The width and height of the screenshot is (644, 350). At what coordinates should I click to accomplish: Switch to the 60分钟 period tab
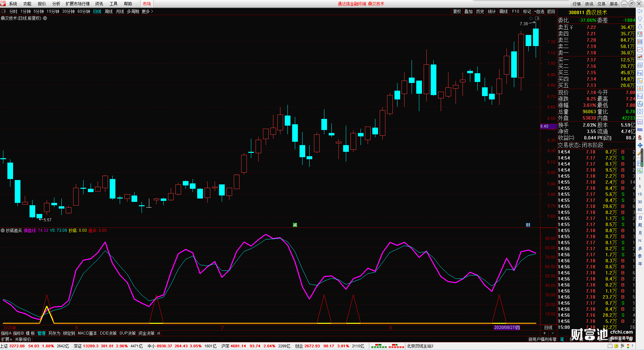pyautogui.click(x=84, y=11)
